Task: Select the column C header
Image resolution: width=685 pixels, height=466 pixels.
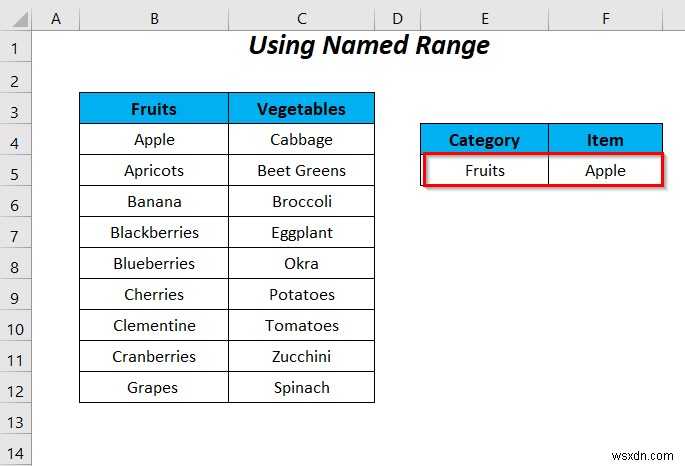Action: pyautogui.click(x=301, y=18)
